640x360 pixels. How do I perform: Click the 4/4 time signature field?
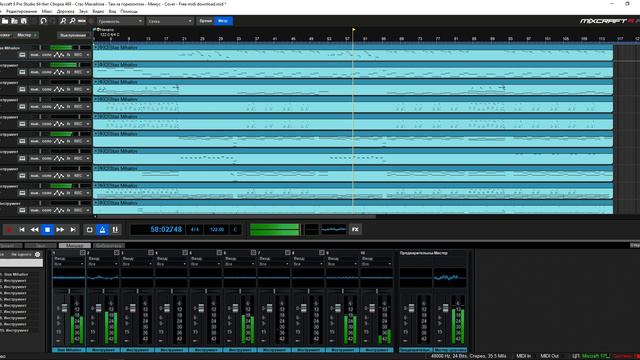tap(195, 230)
